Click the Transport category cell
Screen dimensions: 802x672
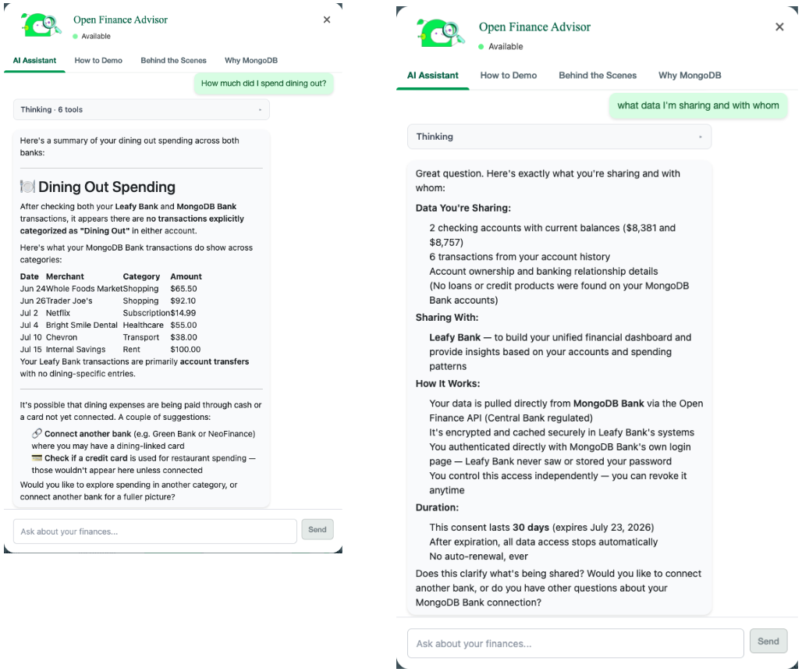(x=140, y=337)
